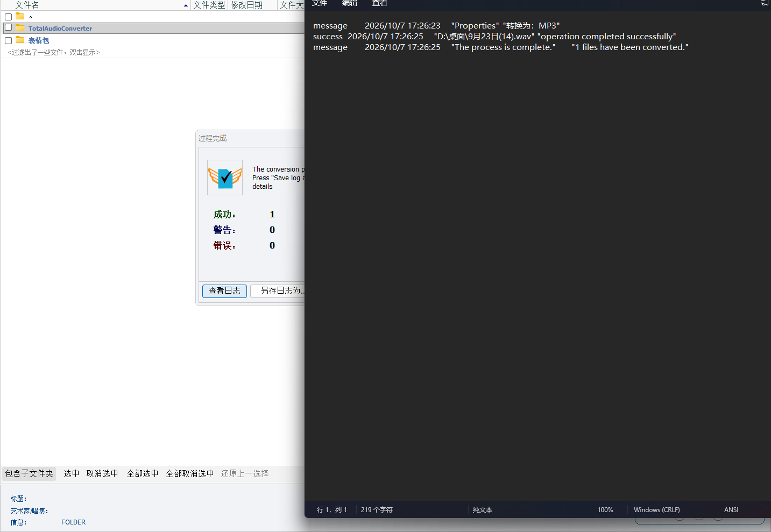Image resolution: width=771 pixels, height=532 pixels.
Task: Open the 查看 menu in Notepad
Action: point(380,3)
